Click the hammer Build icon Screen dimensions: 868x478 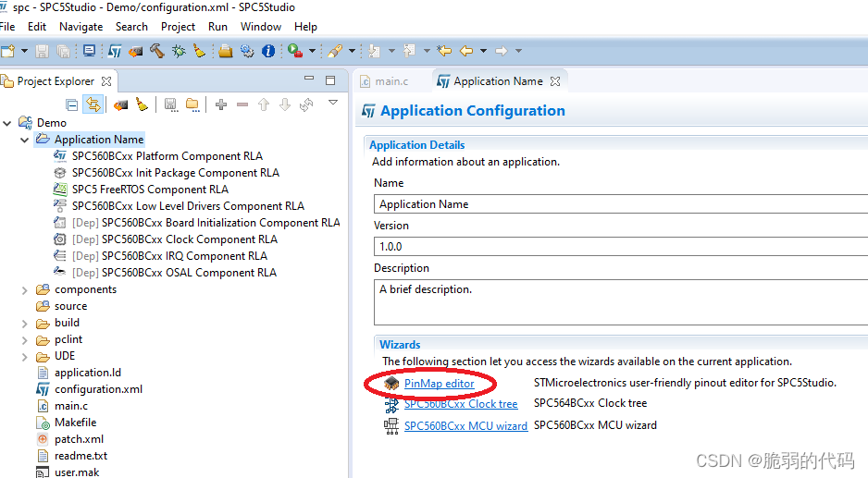tap(157, 51)
